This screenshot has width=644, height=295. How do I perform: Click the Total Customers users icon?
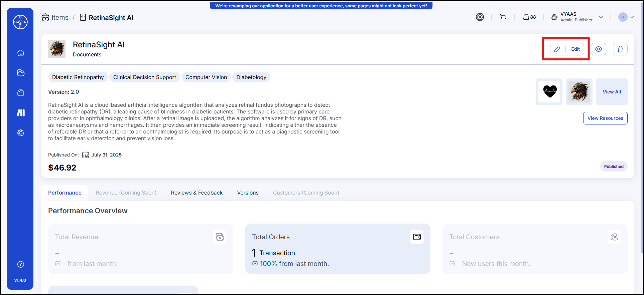pyautogui.click(x=614, y=237)
